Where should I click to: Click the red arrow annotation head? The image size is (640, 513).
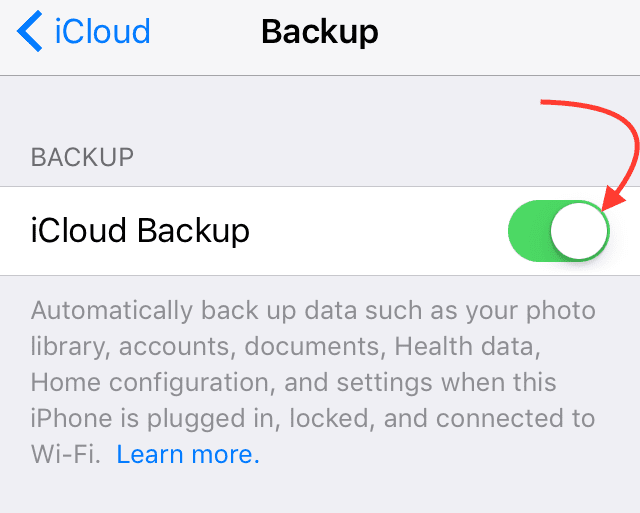point(612,198)
